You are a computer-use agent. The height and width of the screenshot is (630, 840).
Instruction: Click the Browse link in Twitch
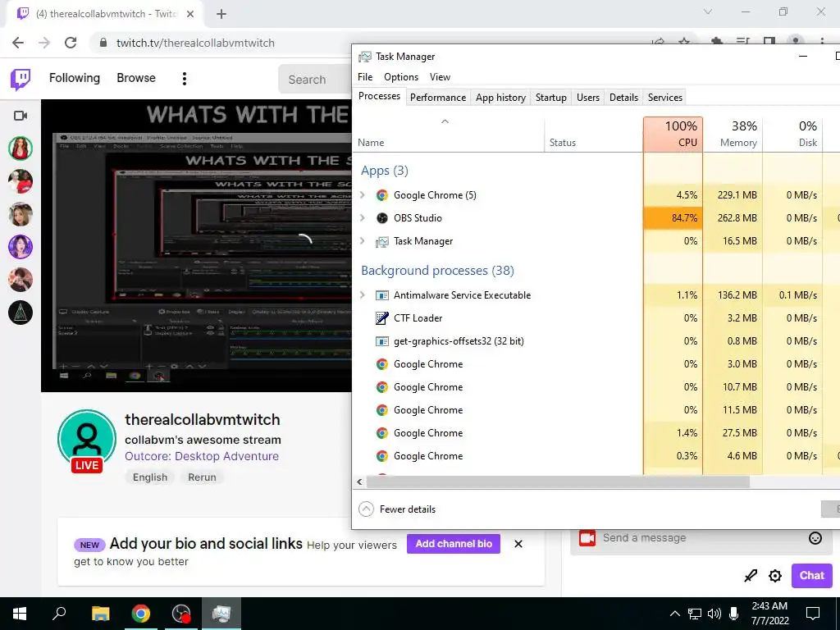click(x=136, y=78)
